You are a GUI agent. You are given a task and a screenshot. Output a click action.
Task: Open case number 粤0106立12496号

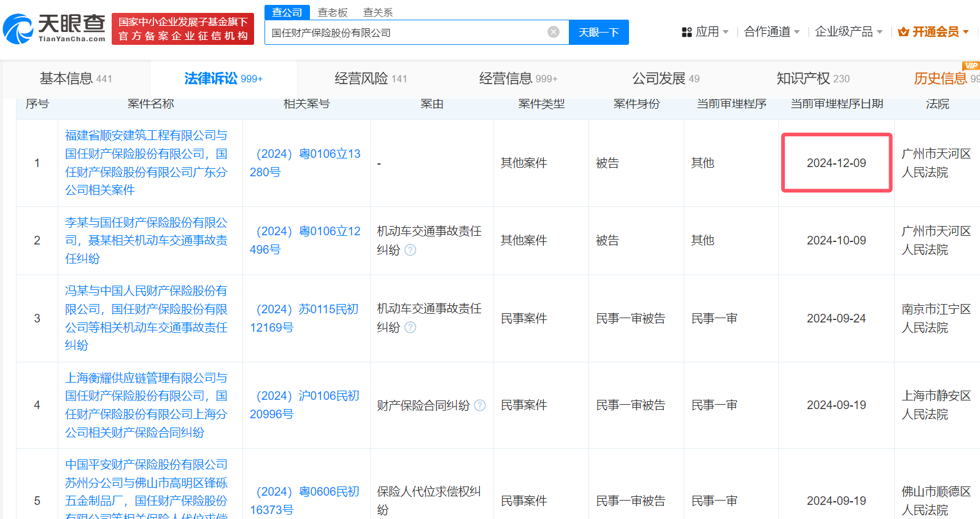(305, 240)
